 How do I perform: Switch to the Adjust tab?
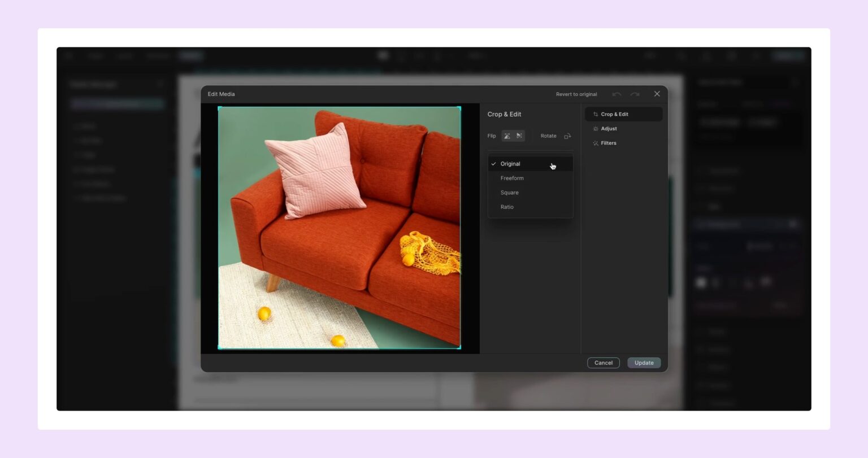(x=609, y=129)
